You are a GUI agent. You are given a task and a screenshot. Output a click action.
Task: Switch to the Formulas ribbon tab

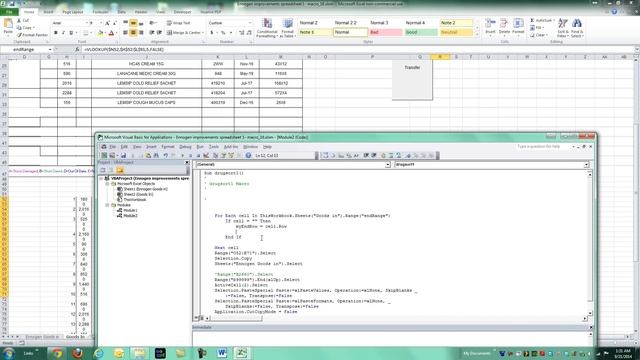coord(100,12)
